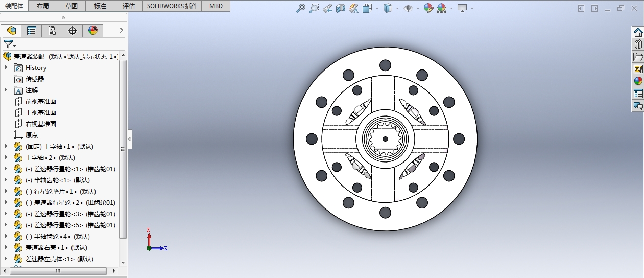Open the View Settings dropdown arrow
Screen dimensions: 644x278
coord(472,9)
